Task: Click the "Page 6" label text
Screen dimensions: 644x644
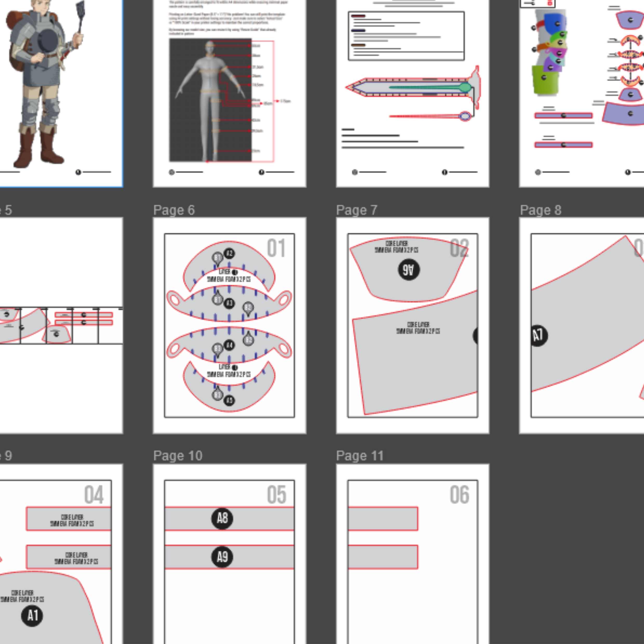Action: (x=174, y=210)
